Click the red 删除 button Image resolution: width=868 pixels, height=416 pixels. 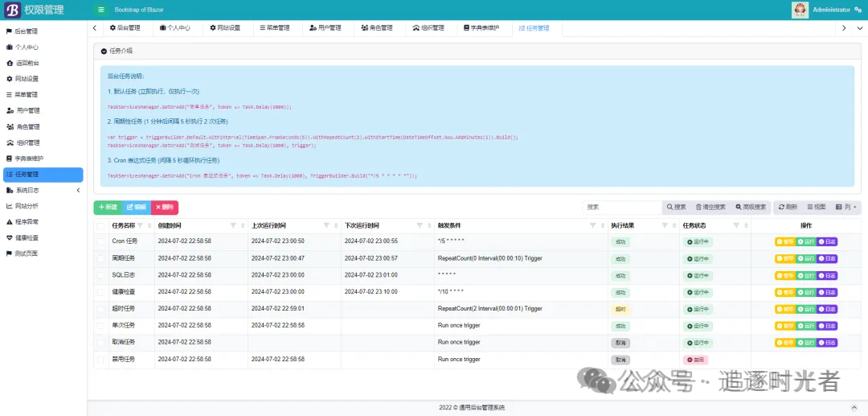pos(165,208)
